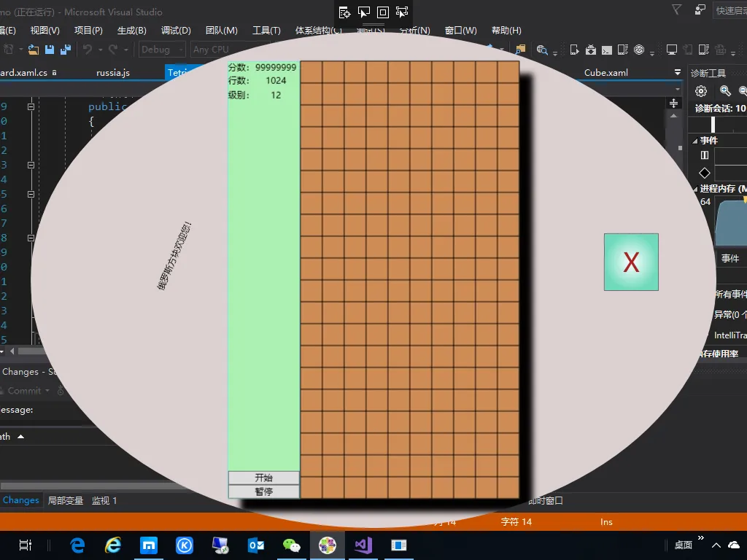Open the notifications filter icon in title bar
This screenshot has height=560, width=747.
[676, 9]
